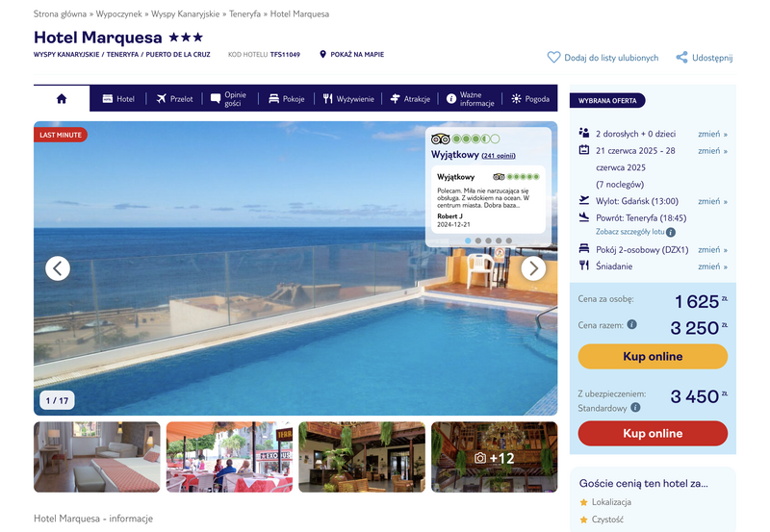This screenshot has height=532, width=770.
Task: Click heart icon to add to favorites
Action: pyautogui.click(x=553, y=58)
